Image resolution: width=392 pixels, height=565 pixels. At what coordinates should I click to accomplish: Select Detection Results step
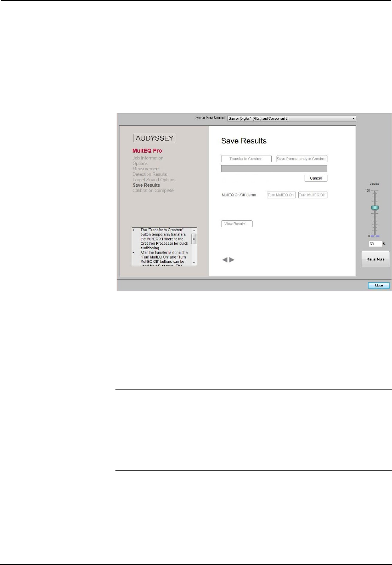(150, 174)
